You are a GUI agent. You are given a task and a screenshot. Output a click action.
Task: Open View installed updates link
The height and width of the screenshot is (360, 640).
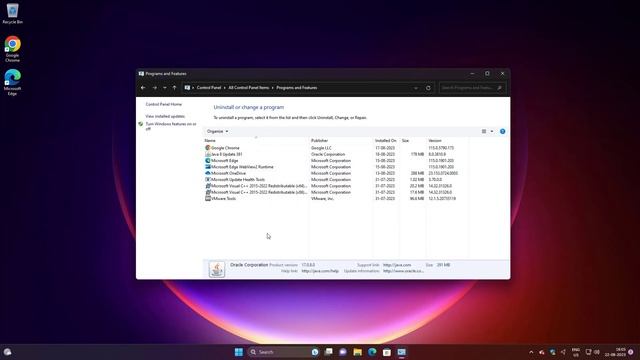coord(165,116)
